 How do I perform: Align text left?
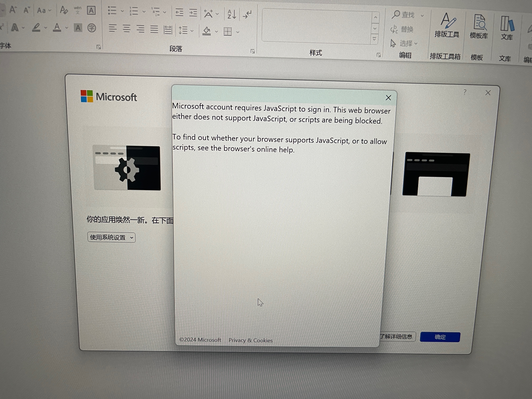pyautogui.click(x=112, y=28)
